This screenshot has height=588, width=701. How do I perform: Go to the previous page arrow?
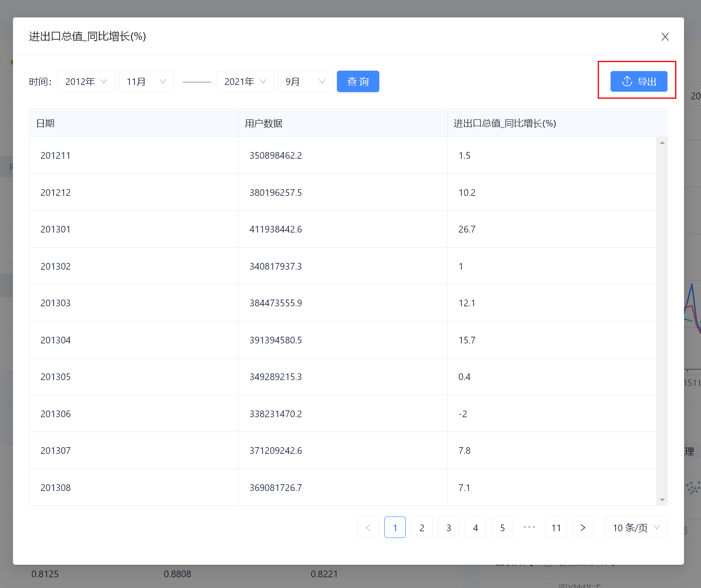coord(368,528)
